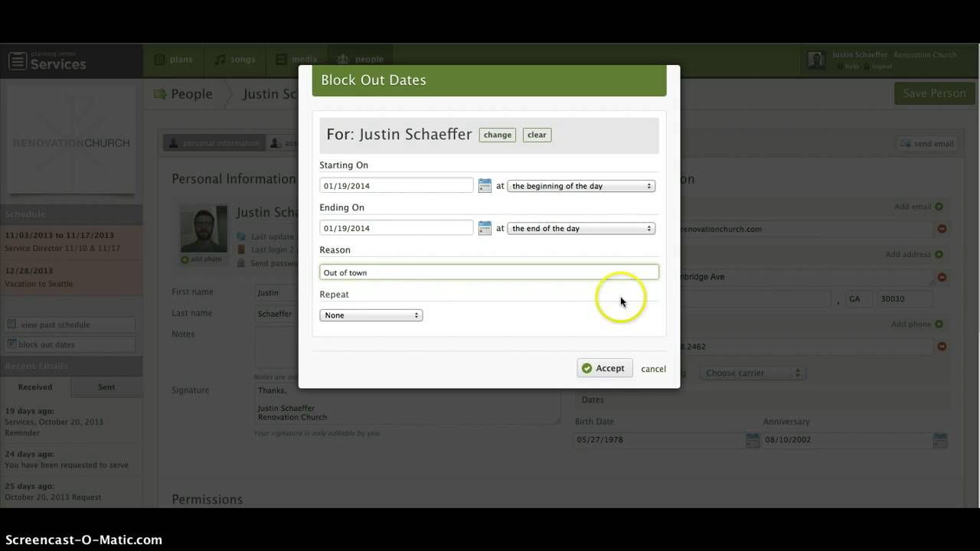Click the 11/03/2013 to 11/17/2013 schedule entry
Viewport: 980px width, 551px height.
point(71,242)
